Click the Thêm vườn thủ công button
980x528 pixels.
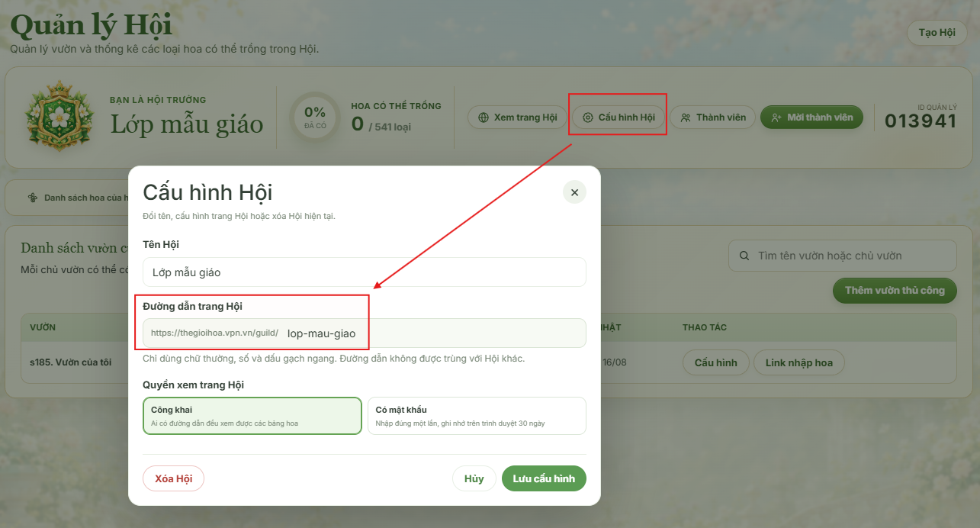[x=895, y=290]
